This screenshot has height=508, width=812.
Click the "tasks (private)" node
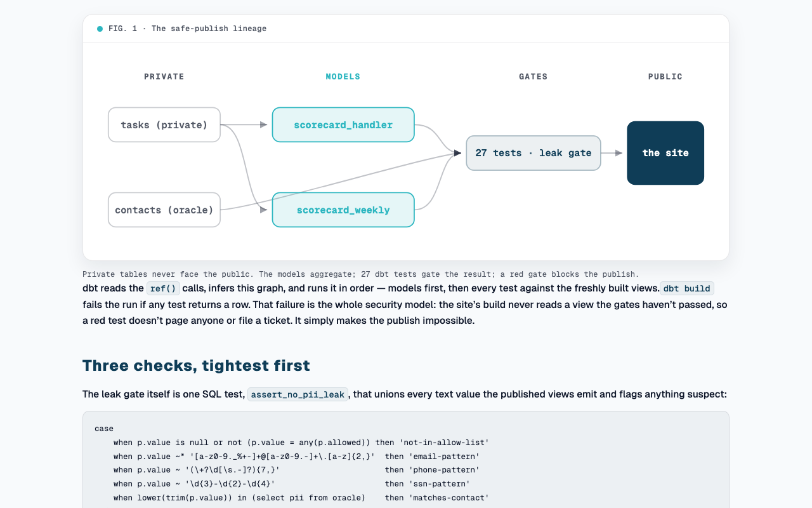coord(164,124)
